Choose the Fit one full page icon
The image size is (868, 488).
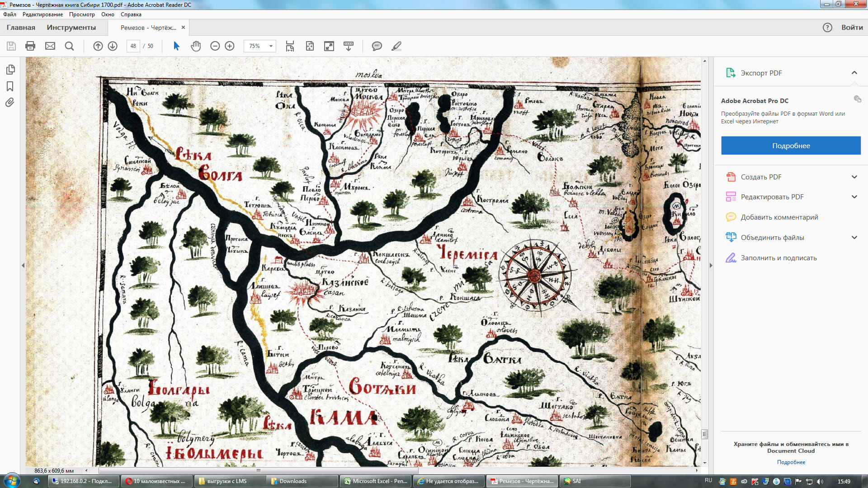(x=310, y=46)
